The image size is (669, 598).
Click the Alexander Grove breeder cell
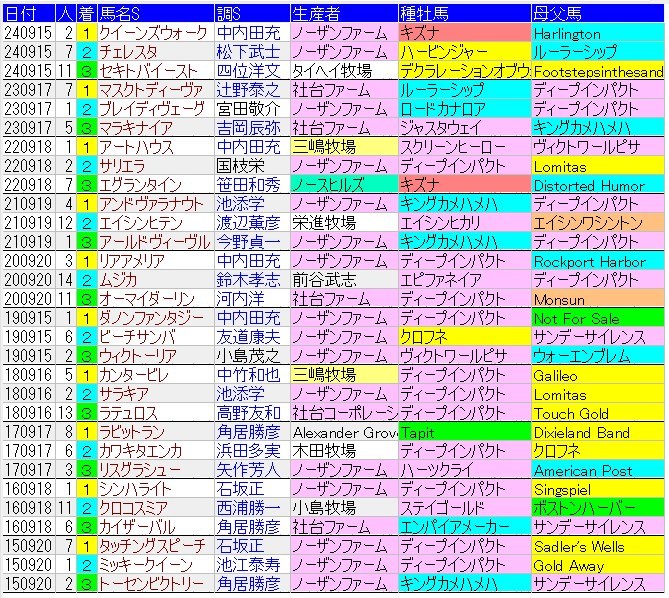[x=343, y=433]
